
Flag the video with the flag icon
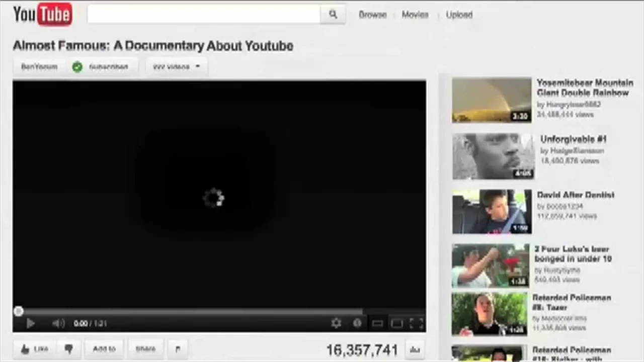(178, 349)
